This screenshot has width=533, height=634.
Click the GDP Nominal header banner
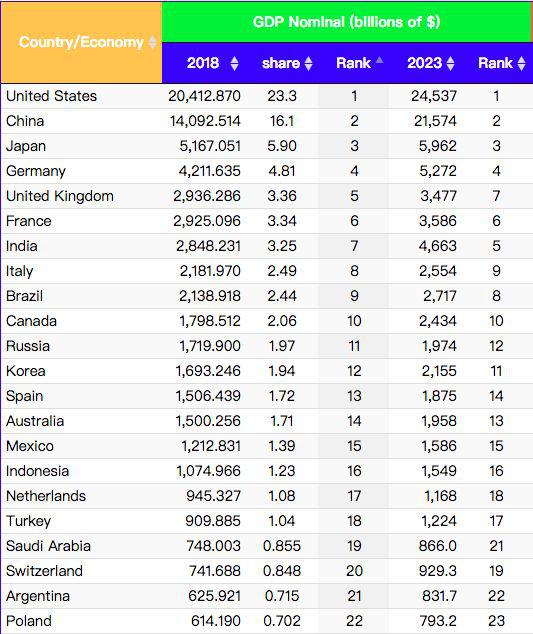[x=347, y=22]
